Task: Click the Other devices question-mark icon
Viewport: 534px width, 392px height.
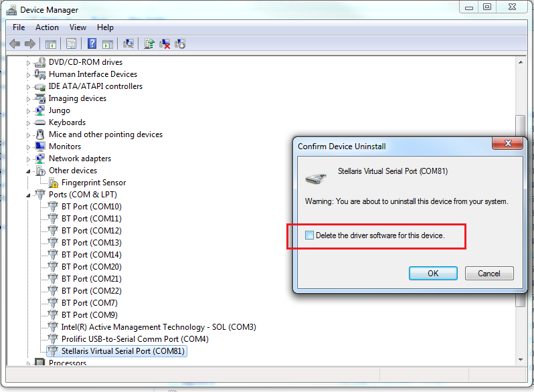Action: 41,171
